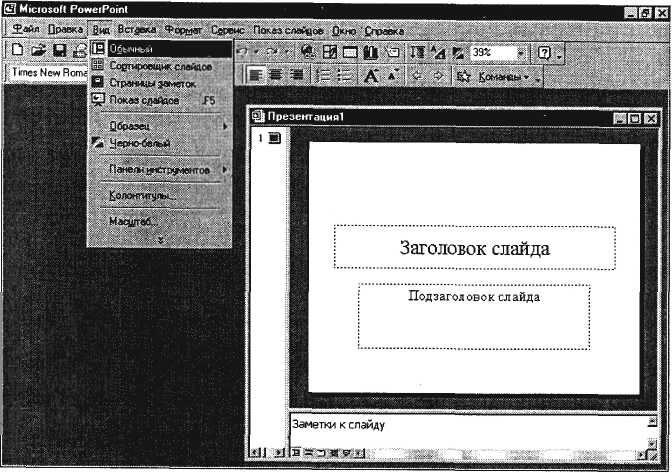
Task: Click the Expand All outline icon
Action: [417, 52]
